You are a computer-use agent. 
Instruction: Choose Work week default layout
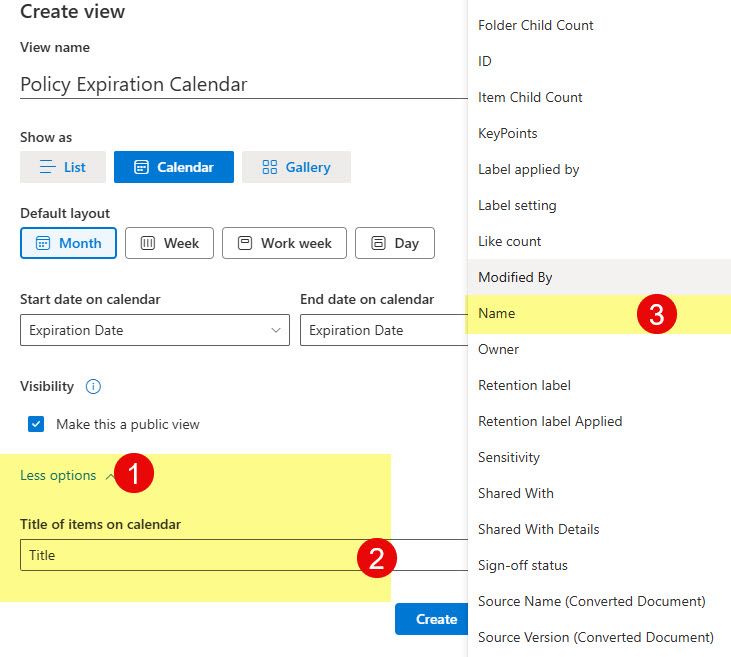pyautogui.click(x=284, y=243)
